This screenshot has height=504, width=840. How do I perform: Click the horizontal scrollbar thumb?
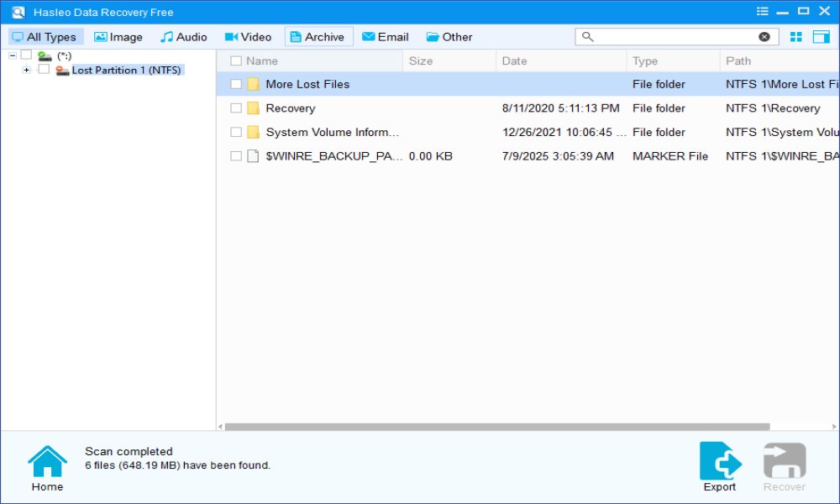coord(497,427)
